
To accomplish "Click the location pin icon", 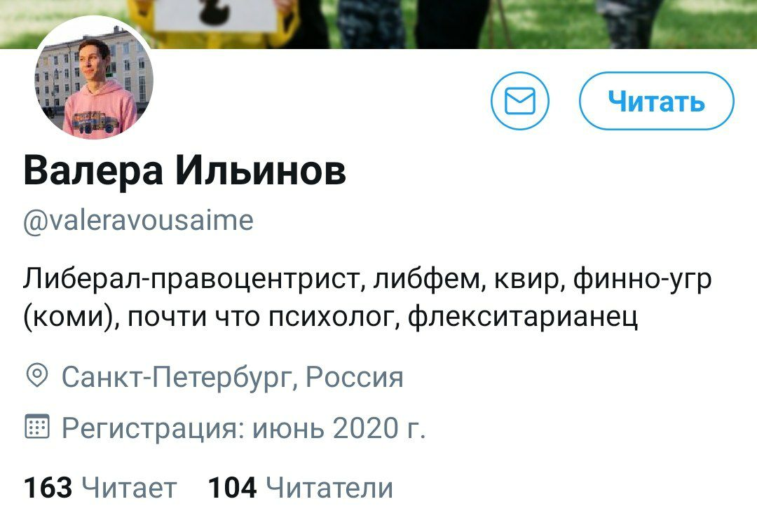I will (x=36, y=375).
